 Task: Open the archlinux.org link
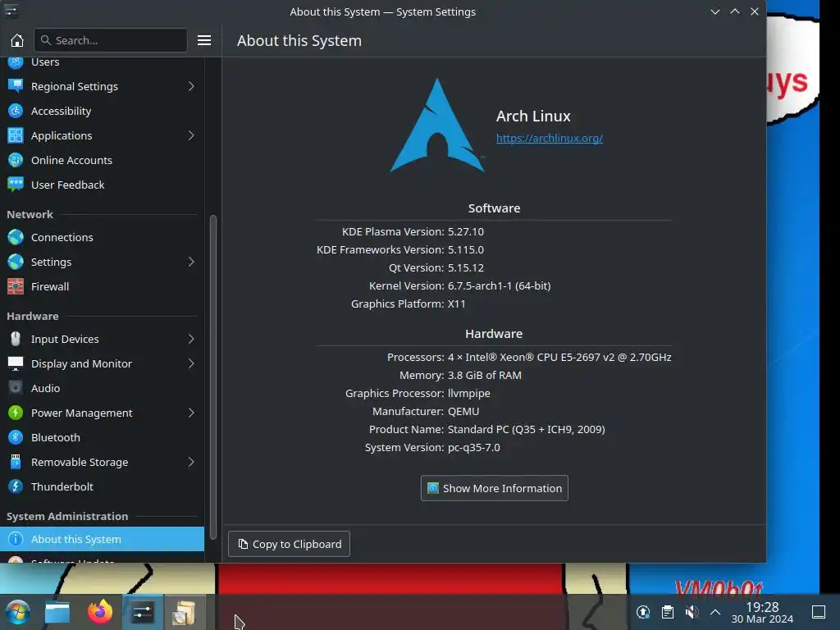tap(549, 138)
